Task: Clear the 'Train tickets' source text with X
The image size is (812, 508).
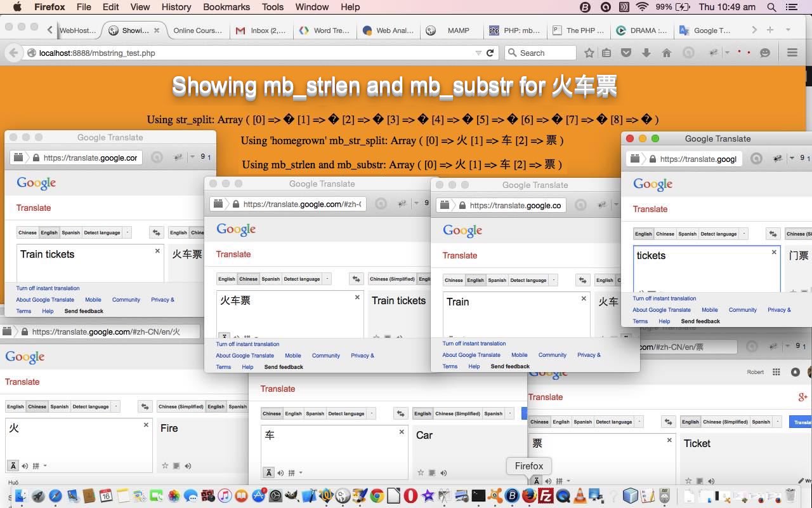Action: (157, 251)
